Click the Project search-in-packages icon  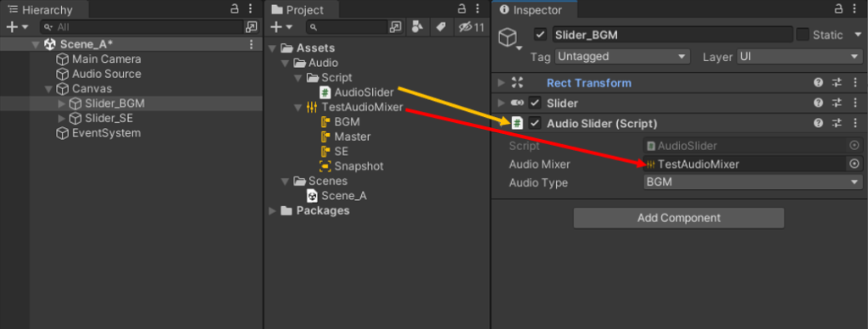pyautogui.click(x=395, y=26)
